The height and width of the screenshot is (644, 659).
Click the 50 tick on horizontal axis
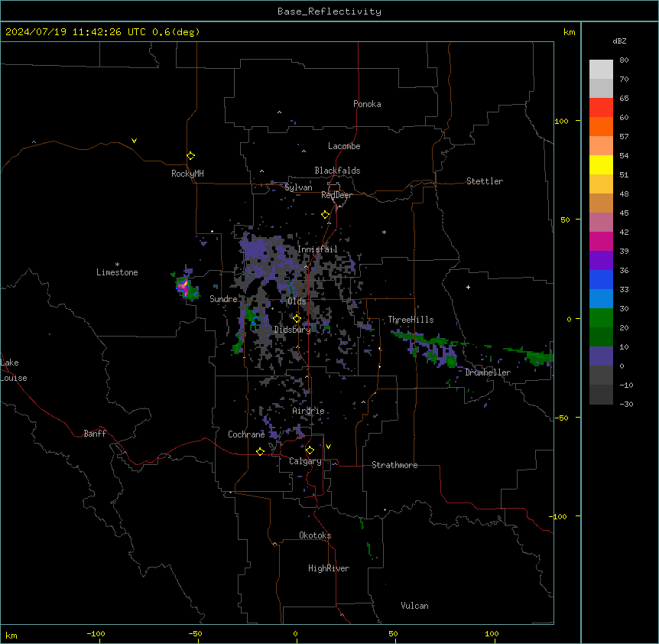(393, 633)
